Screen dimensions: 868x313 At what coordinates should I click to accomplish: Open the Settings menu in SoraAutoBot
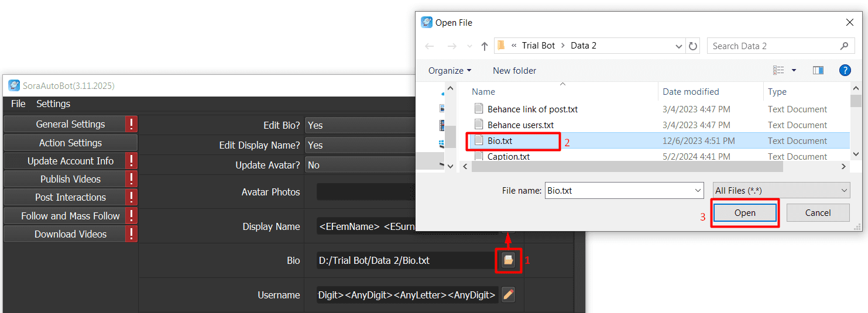click(53, 104)
